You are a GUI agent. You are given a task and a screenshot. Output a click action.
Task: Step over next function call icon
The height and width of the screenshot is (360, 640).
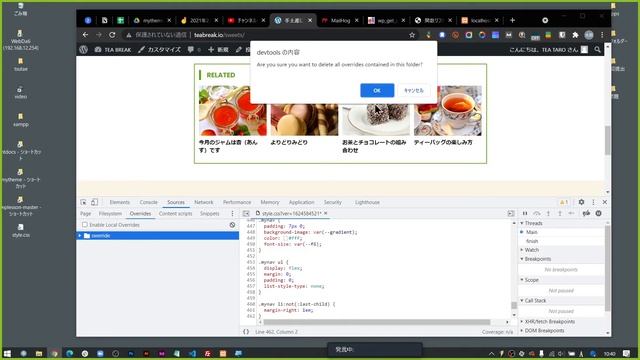point(537,213)
